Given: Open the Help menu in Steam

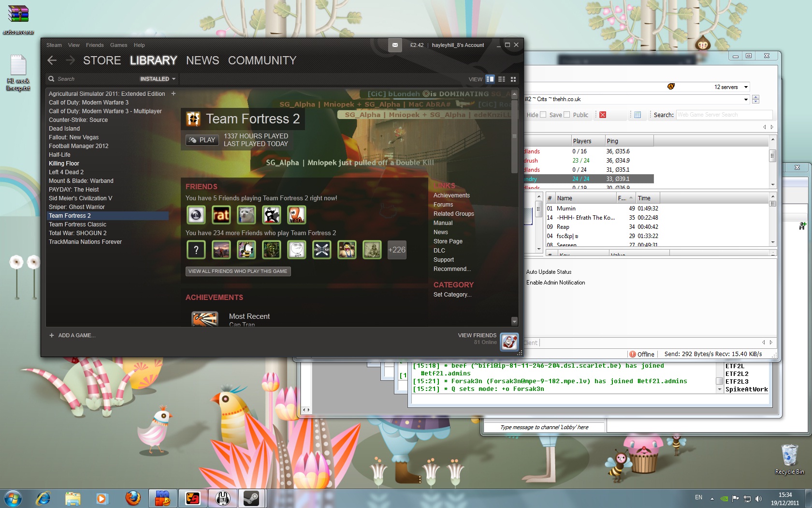Looking at the screenshot, I should [139, 45].
